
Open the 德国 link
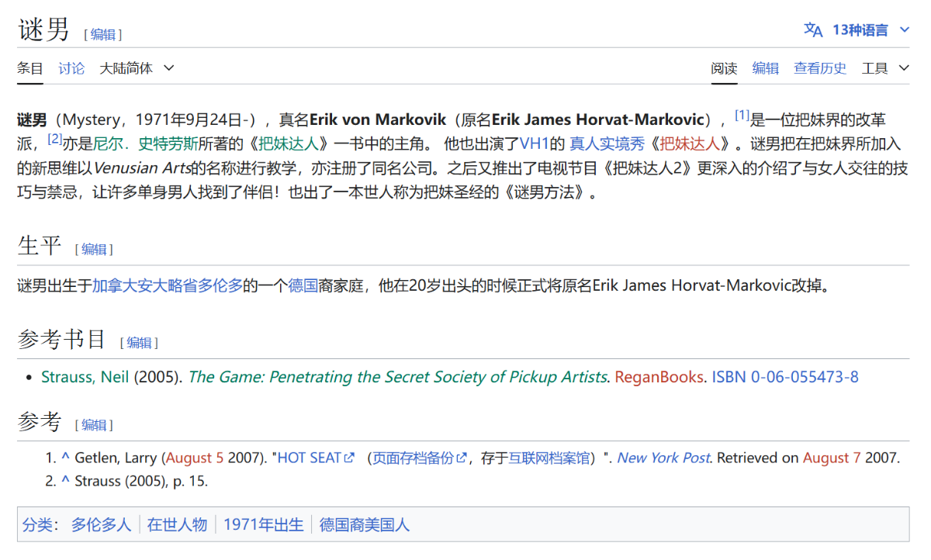(x=303, y=285)
